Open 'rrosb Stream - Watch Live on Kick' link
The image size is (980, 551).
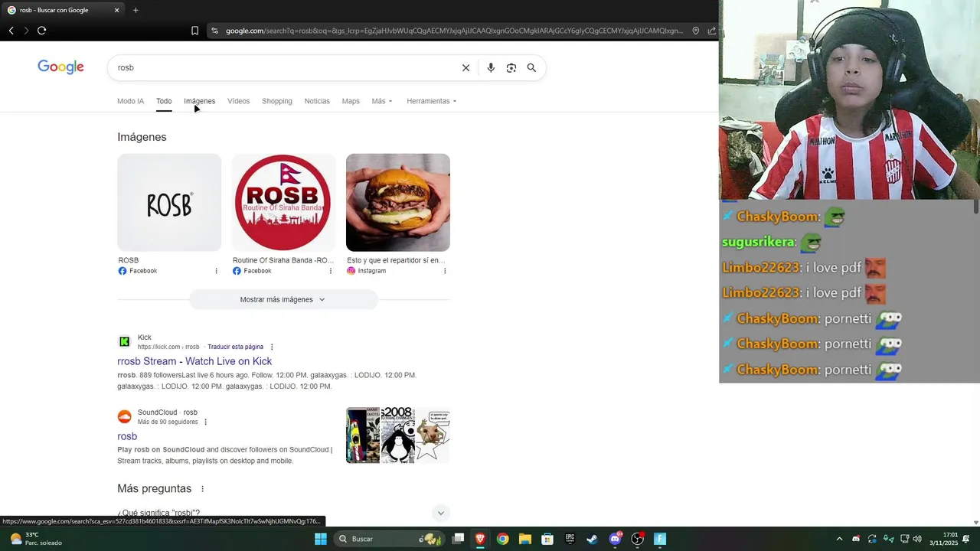(x=194, y=361)
